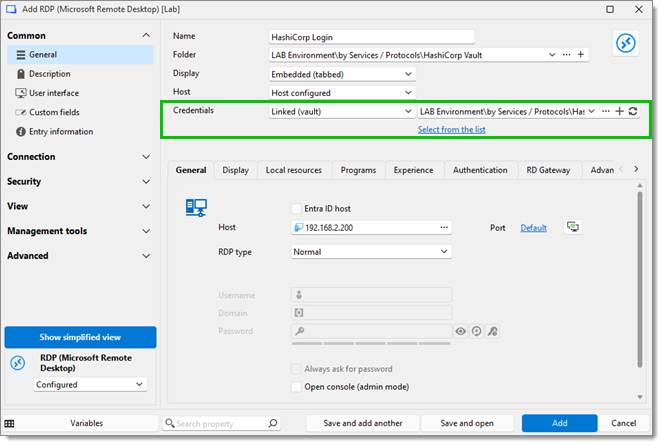Expand the View section
The height and width of the screenshot is (446, 663).
coord(146,207)
